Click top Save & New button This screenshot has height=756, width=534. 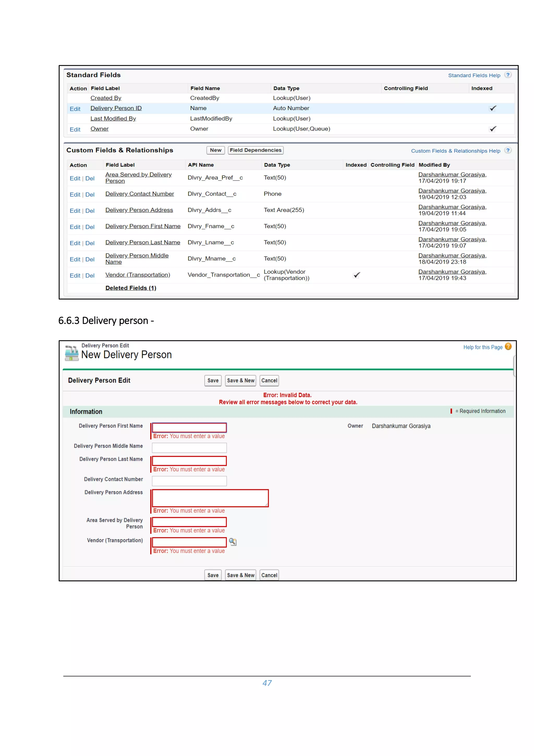[x=240, y=380]
